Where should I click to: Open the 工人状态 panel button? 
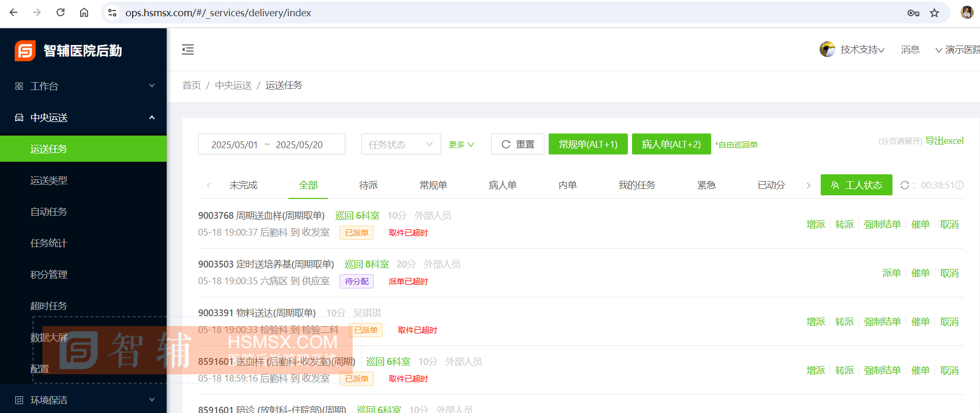856,185
